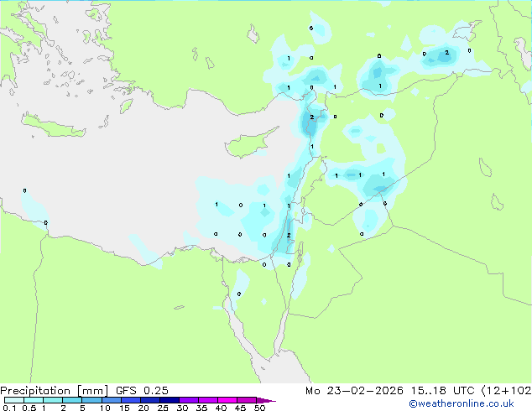Click the 25–30 mm dark navy swatch
Screen dimensions: 532x411
[x=169, y=400]
